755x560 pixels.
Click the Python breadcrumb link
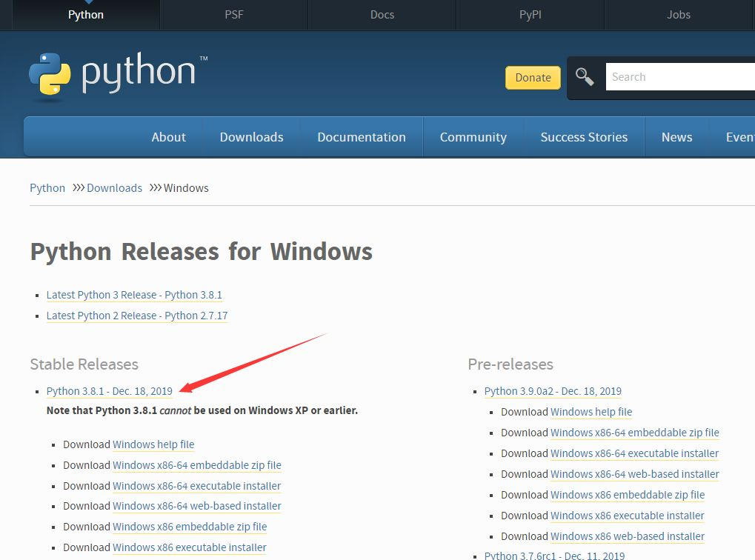click(47, 188)
